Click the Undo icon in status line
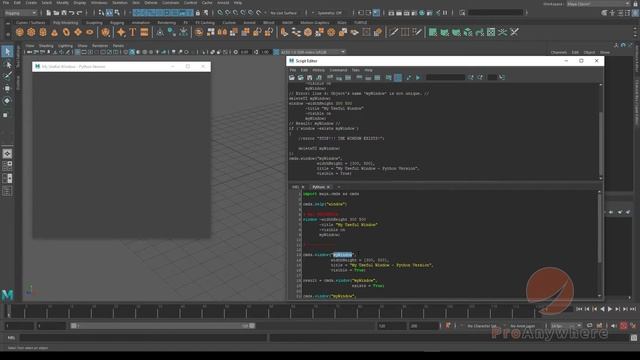 coord(71,13)
